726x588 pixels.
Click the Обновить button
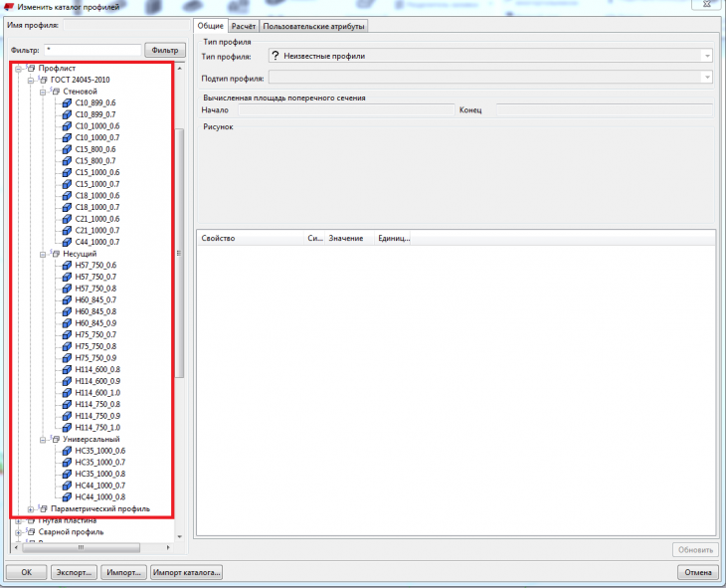coord(695,550)
